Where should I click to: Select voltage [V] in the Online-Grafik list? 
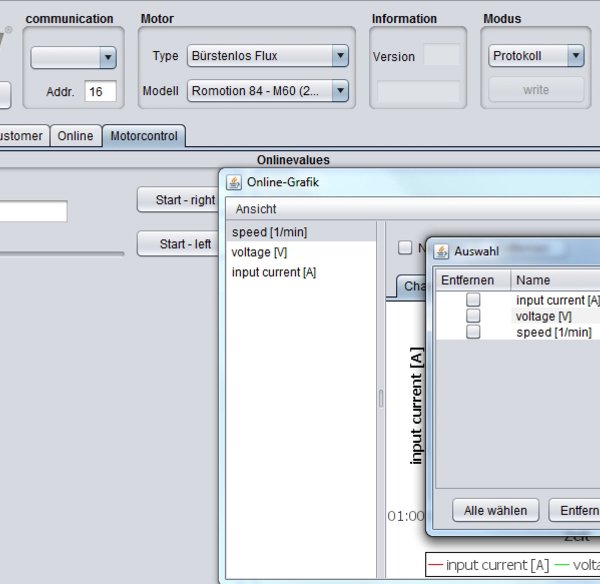(259, 252)
